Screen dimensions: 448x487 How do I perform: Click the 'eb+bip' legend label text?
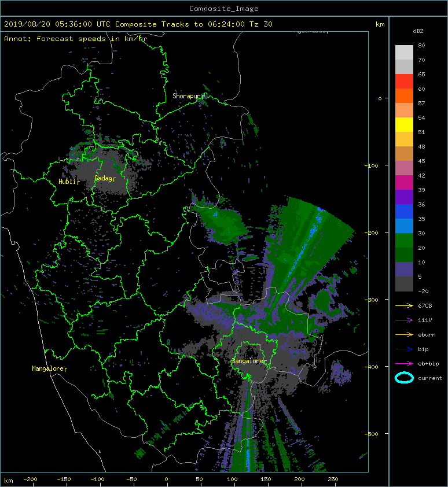click(428, 363)
